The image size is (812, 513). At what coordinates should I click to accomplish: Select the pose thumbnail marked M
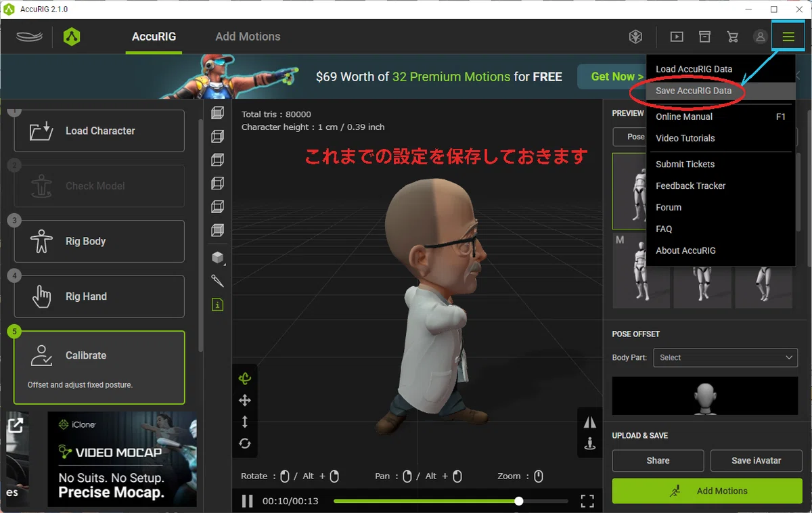point(641,271)
